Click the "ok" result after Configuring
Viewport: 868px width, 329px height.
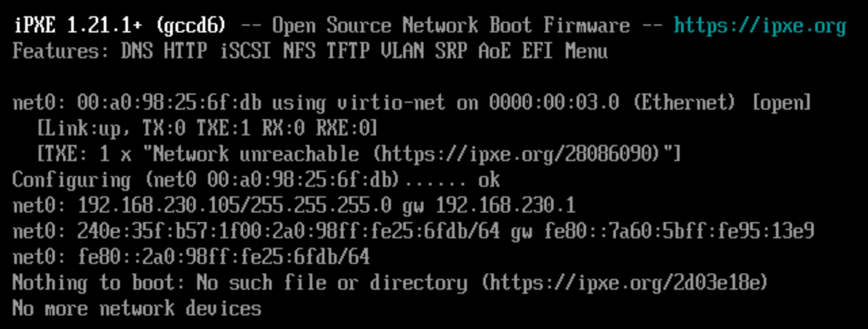click(x=489, y=180)
